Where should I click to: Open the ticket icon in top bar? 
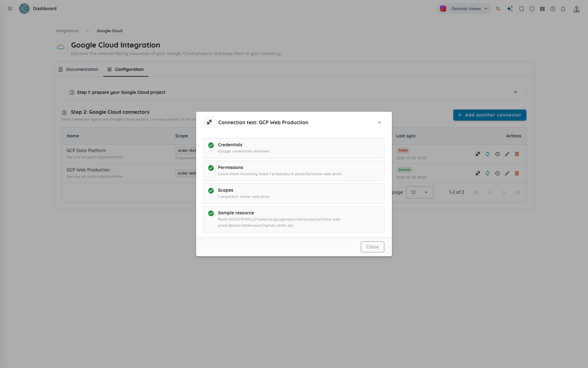(x=542, y=9)
